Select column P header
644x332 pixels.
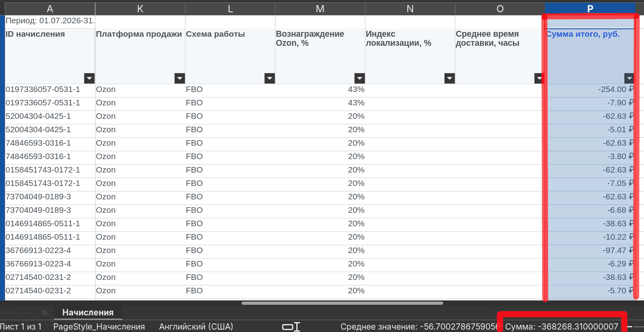pos(590,9)
